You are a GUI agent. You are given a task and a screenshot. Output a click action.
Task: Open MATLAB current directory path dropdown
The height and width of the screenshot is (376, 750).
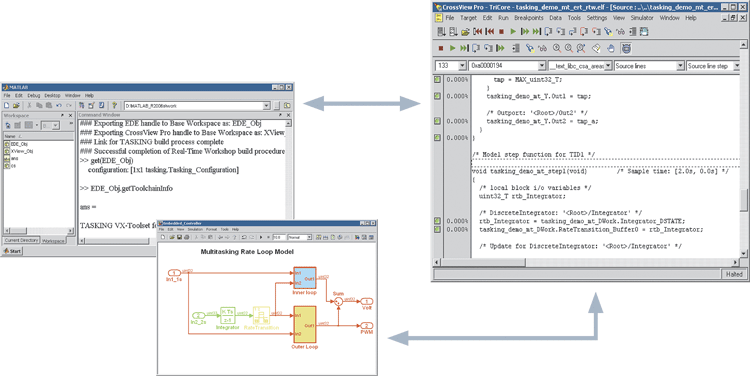[266, 106]
